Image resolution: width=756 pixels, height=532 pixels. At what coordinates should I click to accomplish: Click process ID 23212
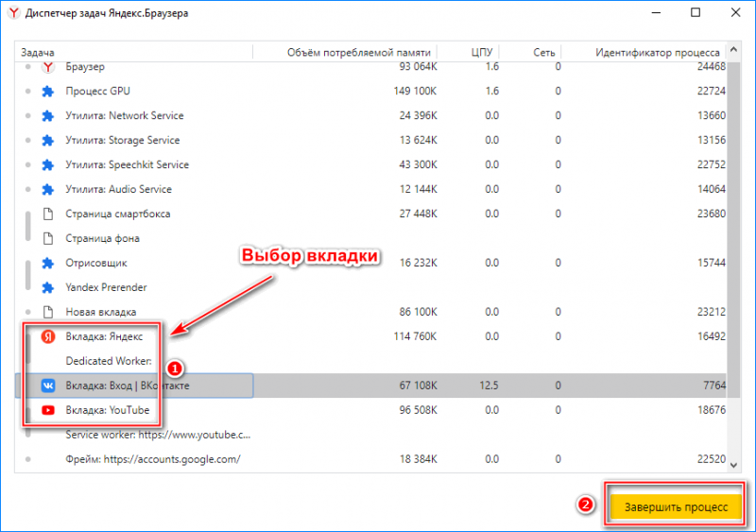click(712, 312)
